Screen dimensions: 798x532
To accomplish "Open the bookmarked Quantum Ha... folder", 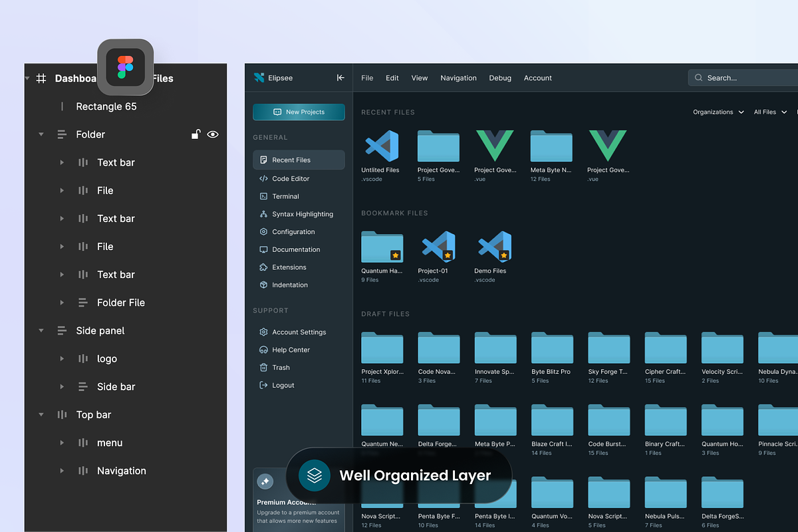I will (382, 247).
